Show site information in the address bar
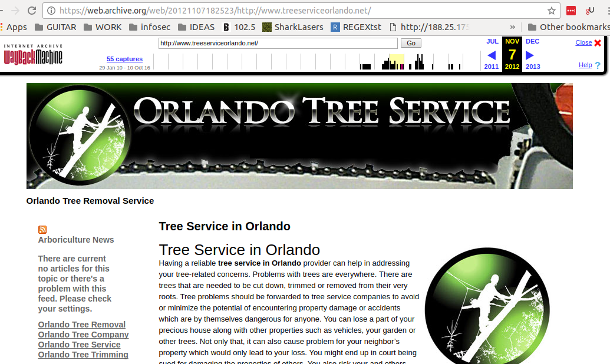610x364 pixels. (x=51, y=11)
